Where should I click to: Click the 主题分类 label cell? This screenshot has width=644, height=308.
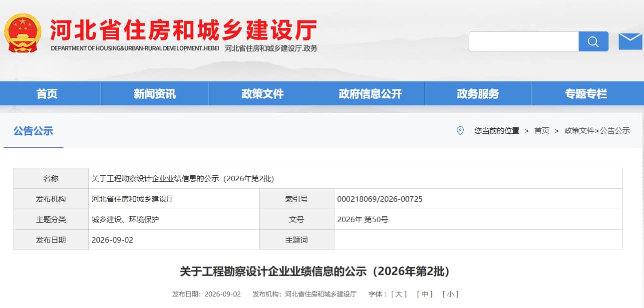point(51,219)
